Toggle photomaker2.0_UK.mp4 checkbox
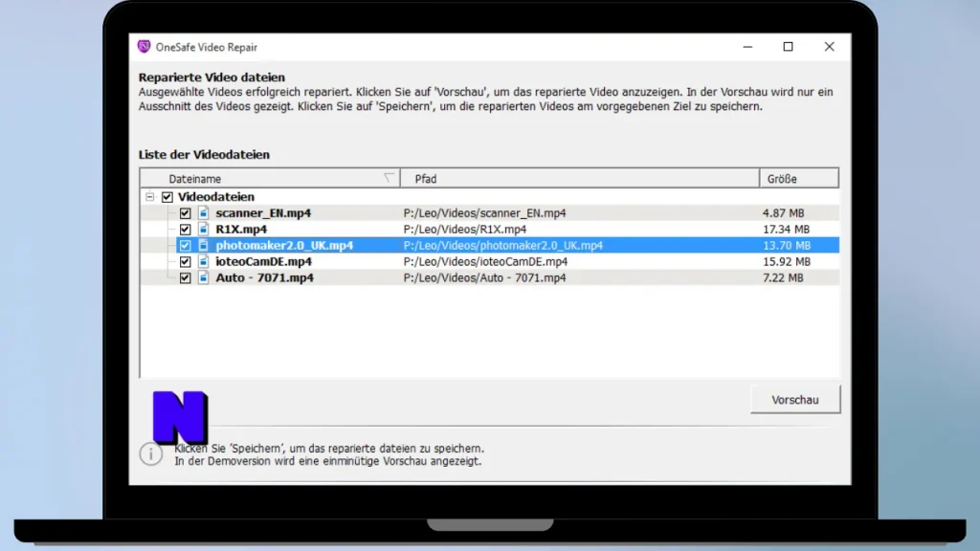The width and height of the screenshot is (980, 551). tap(185, 246)
